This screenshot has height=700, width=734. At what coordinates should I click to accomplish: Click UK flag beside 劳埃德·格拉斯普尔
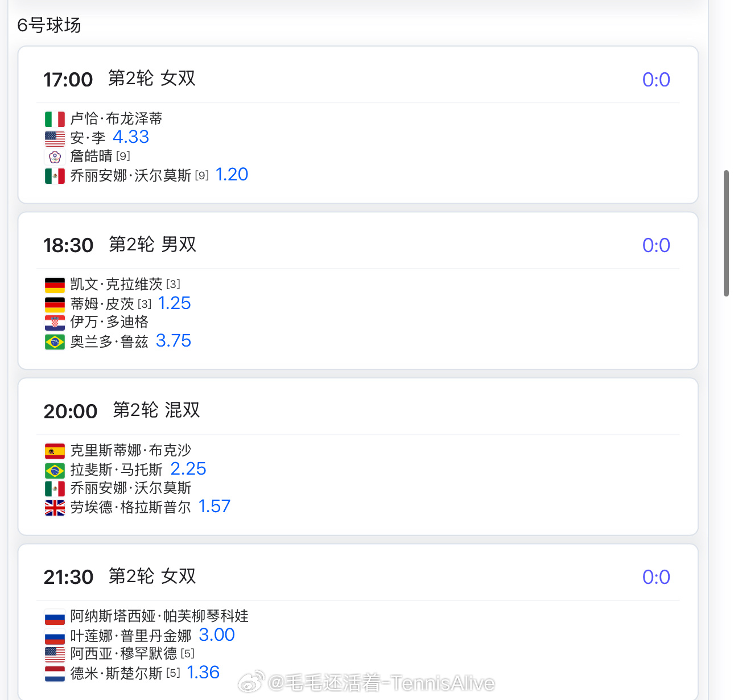55,508
